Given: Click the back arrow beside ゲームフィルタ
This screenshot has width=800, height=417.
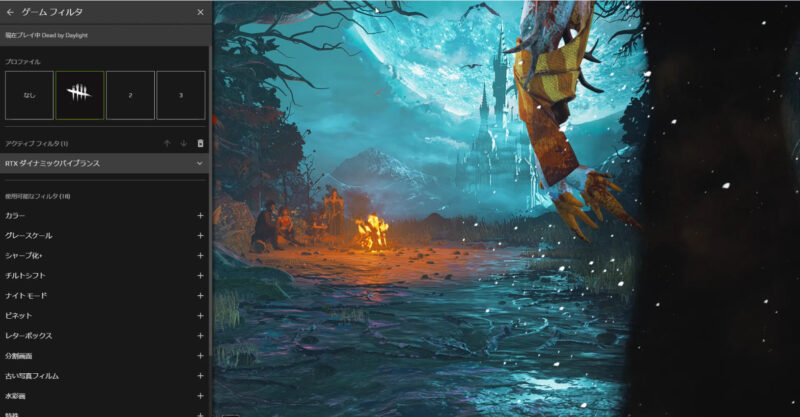Looking at the screenshot, I should tap(10, 12).
